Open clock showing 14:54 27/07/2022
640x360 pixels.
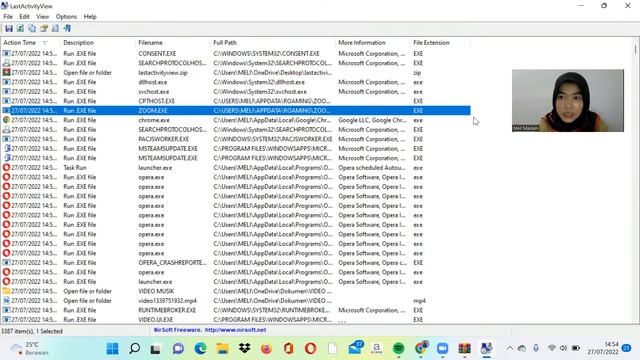point(603,348)
